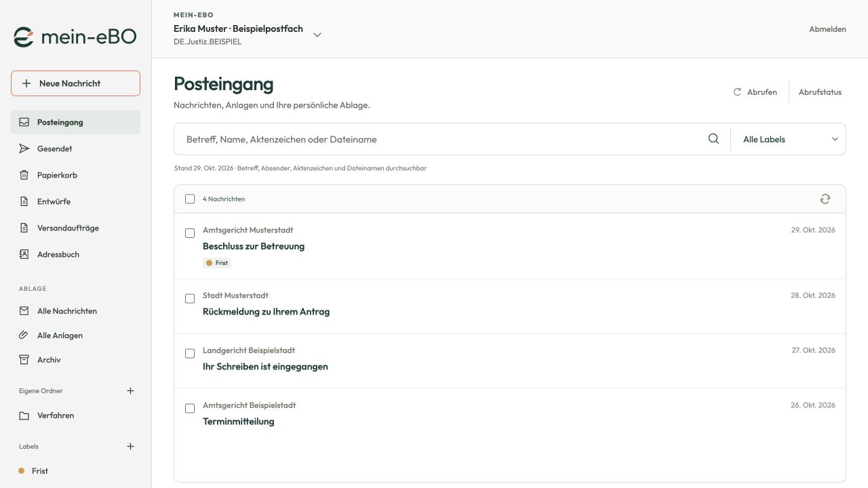Click the 4 Nachrichten count label
868x488 pixels.
[x=224, y=199]
